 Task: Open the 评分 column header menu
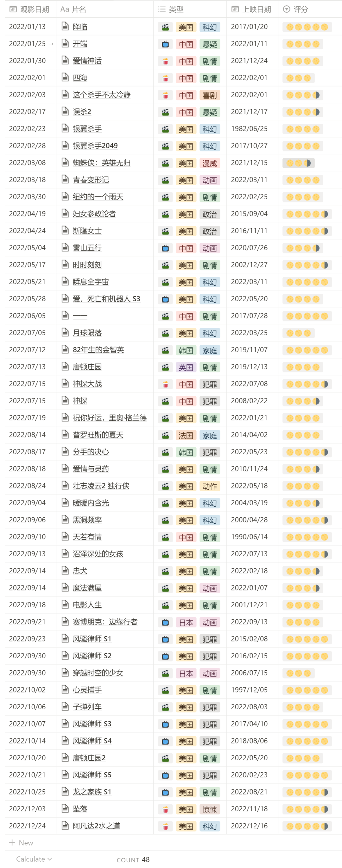tap(310, 9)
